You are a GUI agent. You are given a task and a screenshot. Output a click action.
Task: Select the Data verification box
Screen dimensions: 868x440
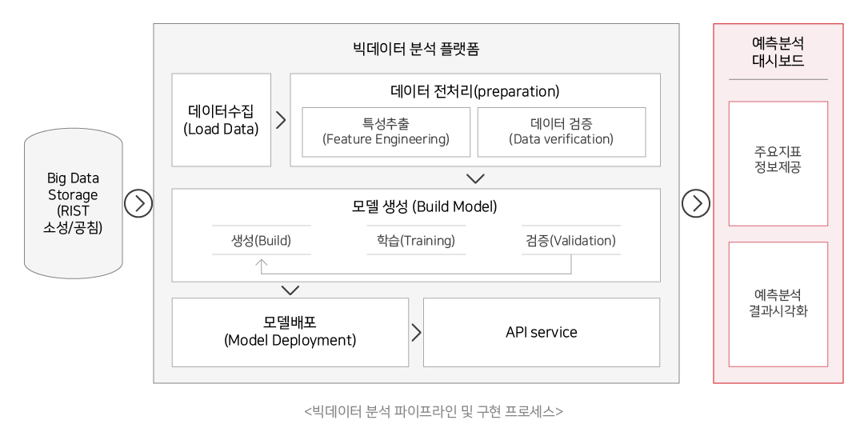point(562,132)
